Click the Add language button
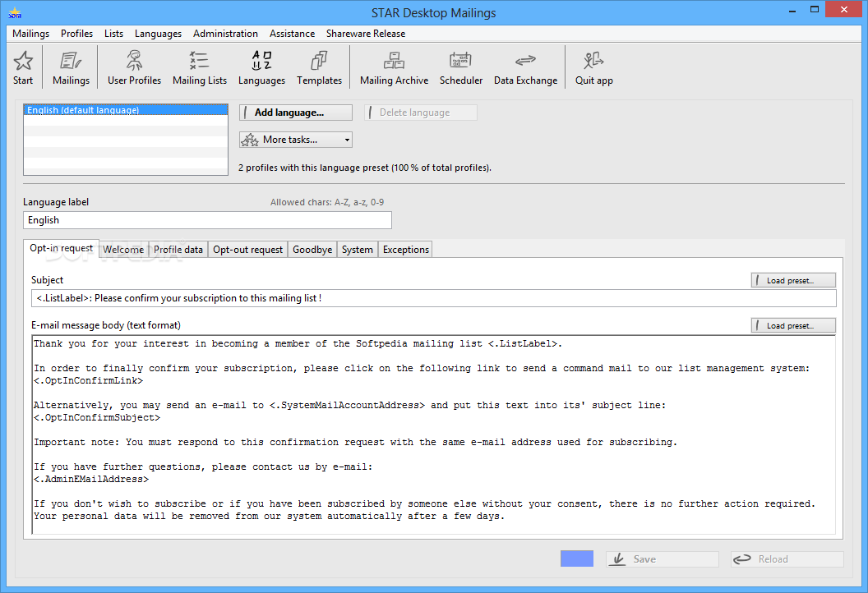The width and height of the screenshot is (868, 593). (296, 113)
